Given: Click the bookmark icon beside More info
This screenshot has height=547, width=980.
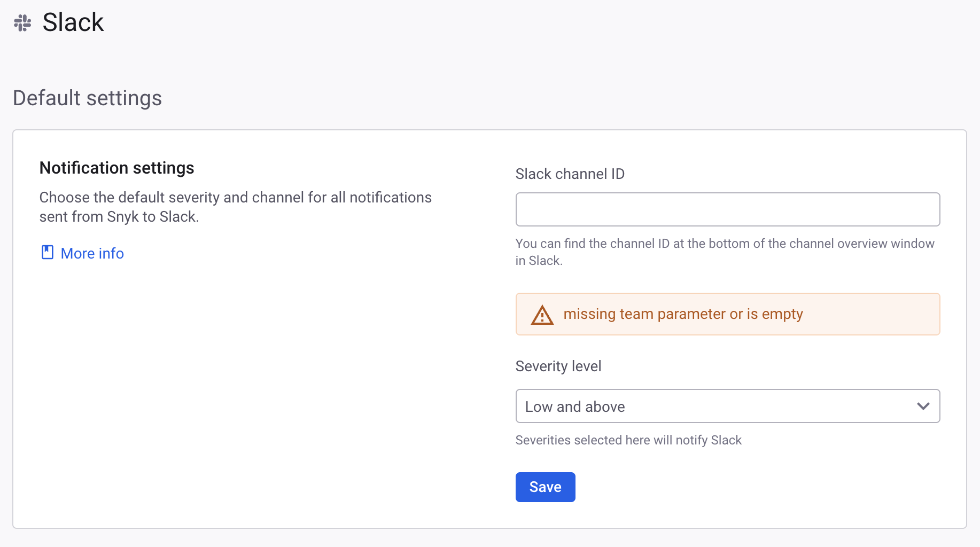Looking at the screenshot, I should click(47, 252).
